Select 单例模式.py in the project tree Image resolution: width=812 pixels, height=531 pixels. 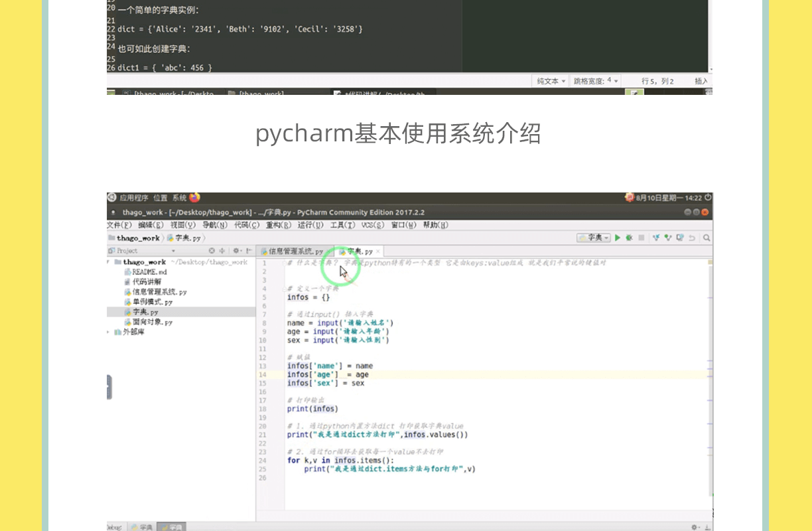148,302
